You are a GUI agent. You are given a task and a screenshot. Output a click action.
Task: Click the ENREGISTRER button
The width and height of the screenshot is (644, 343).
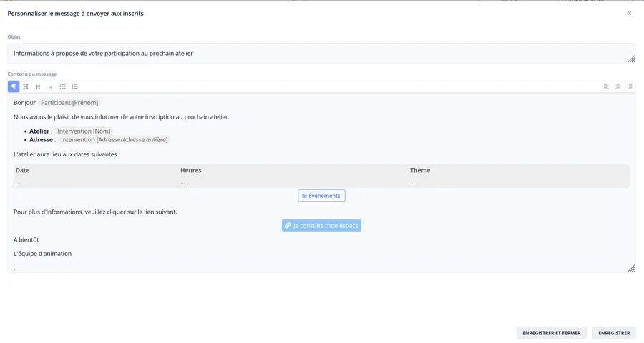(614, 333)
